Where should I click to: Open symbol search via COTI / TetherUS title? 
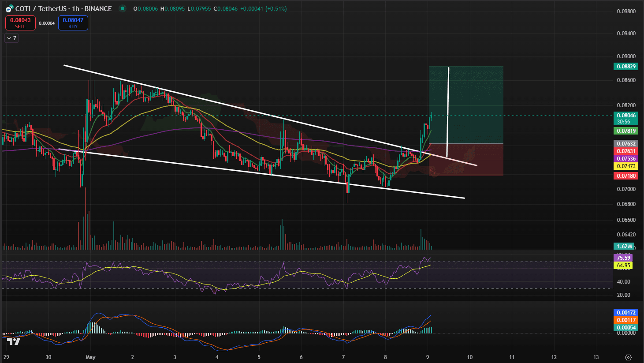(x=63, y=9)
